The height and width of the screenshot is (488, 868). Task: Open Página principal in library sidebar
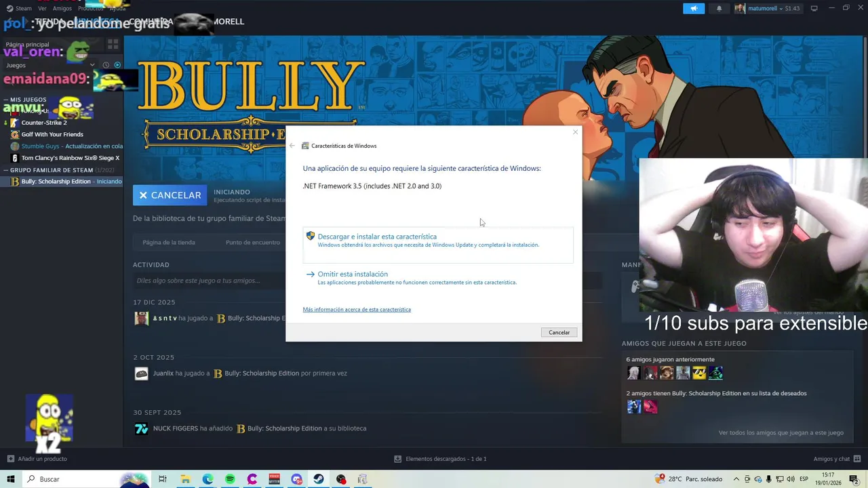coord(52,45)
